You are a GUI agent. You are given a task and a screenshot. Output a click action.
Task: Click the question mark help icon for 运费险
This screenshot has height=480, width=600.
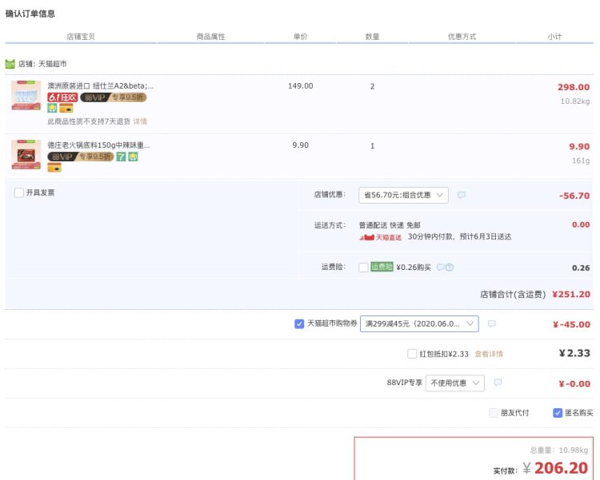[x=450, y=267]
